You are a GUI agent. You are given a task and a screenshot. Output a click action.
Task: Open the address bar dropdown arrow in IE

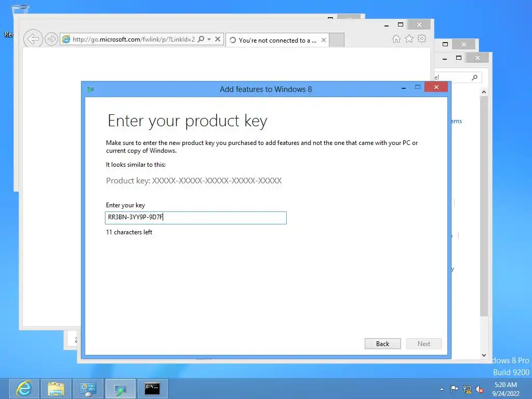(x=209, y=39)
